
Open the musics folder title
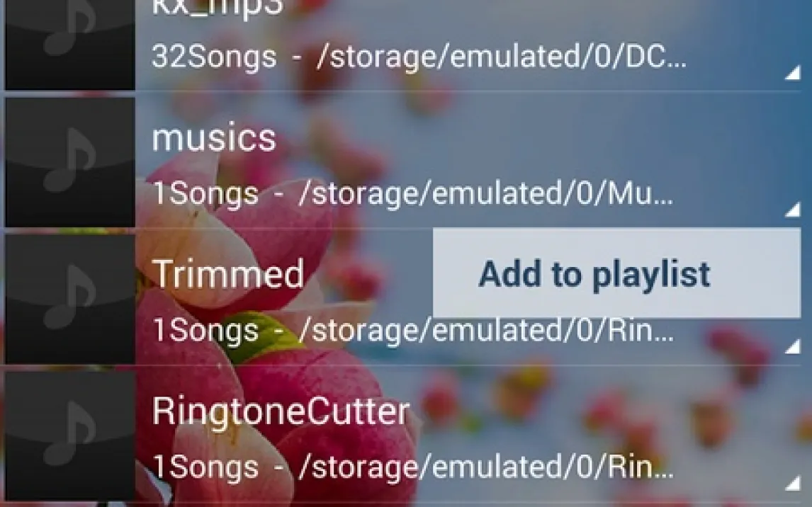click(x=214, y=138)
